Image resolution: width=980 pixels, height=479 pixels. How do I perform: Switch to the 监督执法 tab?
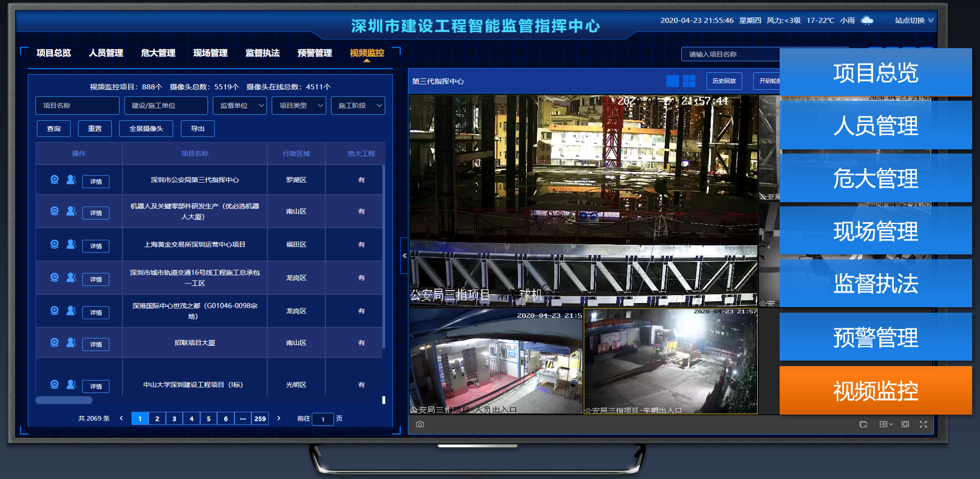pyautogui.click(x=262, y=53)
